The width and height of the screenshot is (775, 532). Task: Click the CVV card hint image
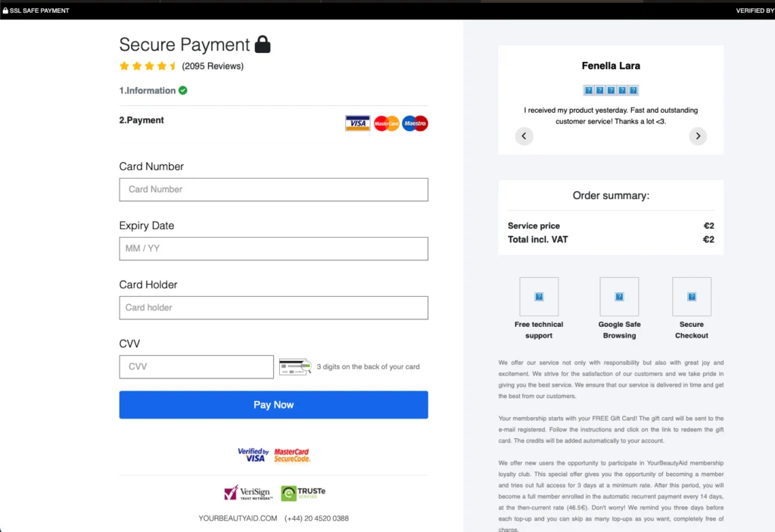(294, 367)
